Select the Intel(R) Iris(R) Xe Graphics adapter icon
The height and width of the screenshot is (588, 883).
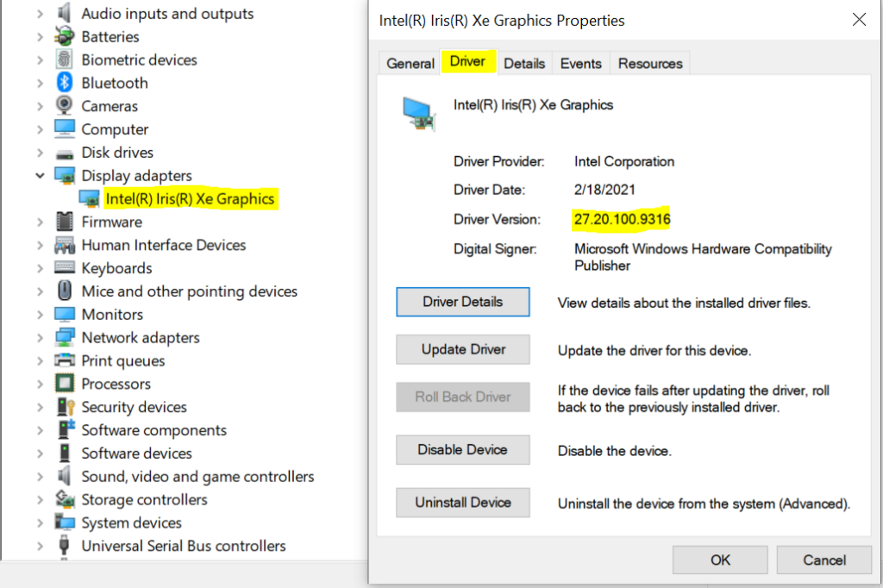91,198
